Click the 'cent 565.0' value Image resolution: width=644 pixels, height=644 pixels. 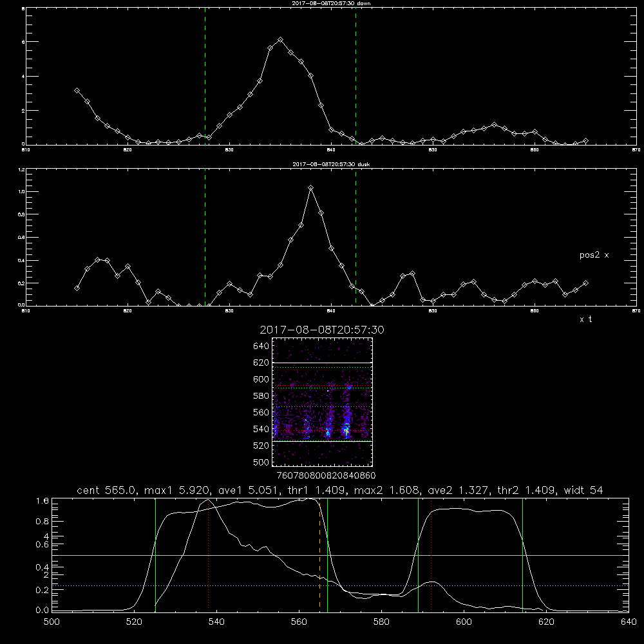coord(108,490)
